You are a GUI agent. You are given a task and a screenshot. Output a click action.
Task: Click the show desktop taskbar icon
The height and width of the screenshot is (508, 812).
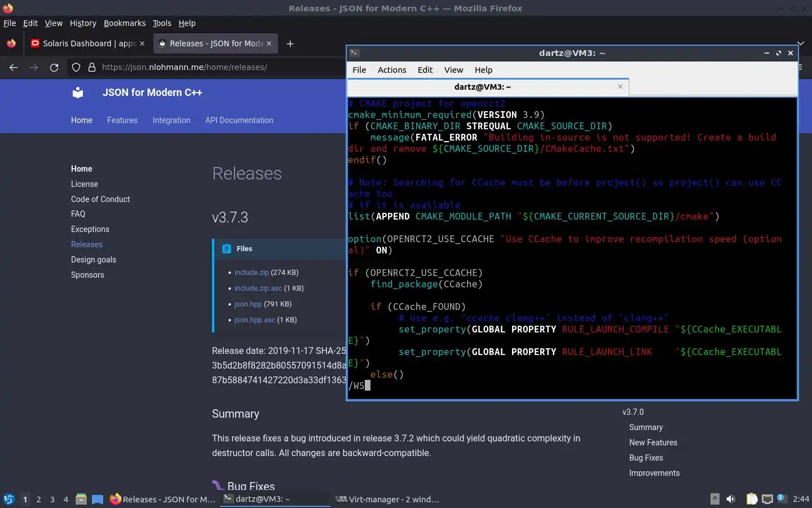(x=98, y=499)
